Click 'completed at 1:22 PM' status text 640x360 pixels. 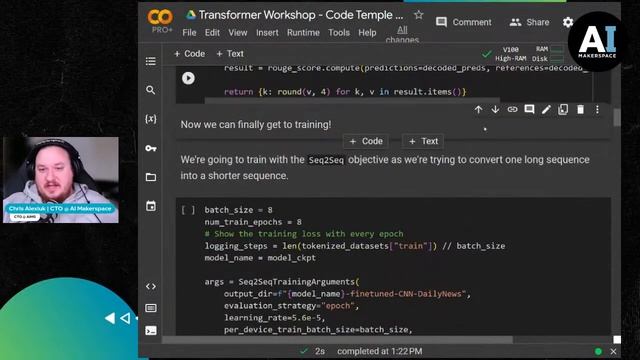380,351
